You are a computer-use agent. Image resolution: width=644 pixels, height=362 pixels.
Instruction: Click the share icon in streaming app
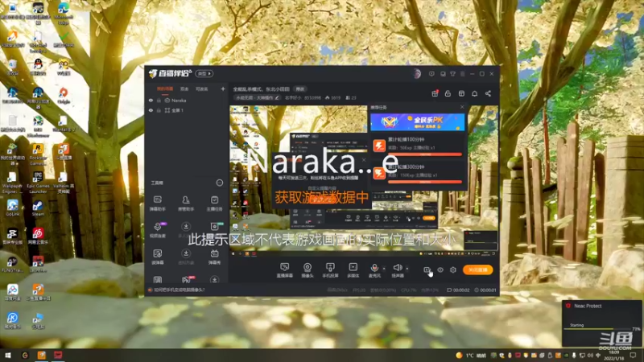tap(488, 93)
